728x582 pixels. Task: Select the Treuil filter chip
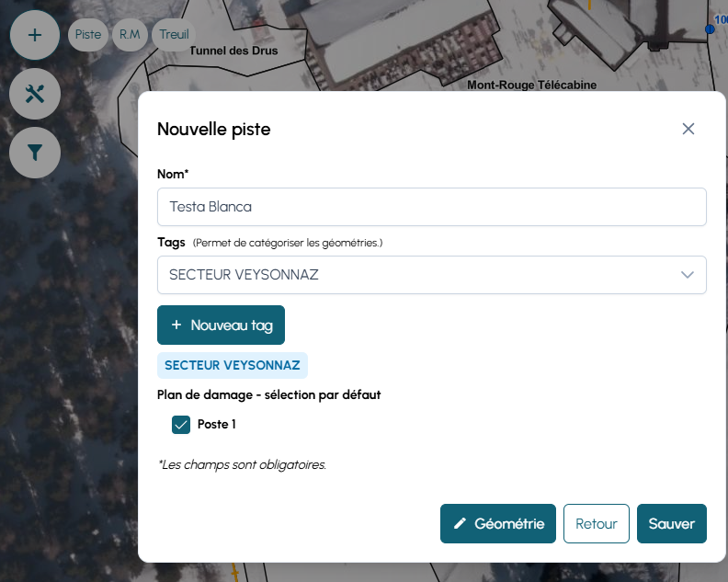174,35
